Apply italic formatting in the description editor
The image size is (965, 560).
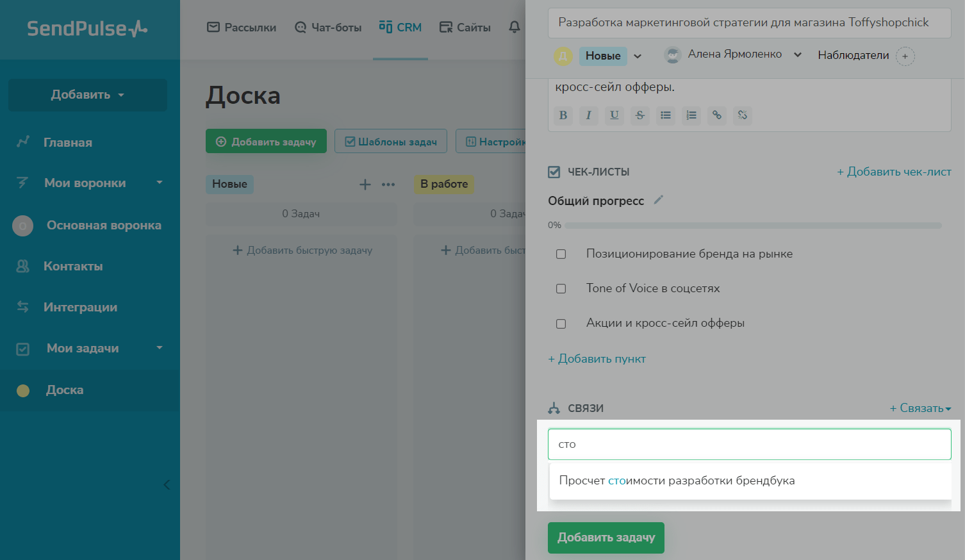[588, 115]
